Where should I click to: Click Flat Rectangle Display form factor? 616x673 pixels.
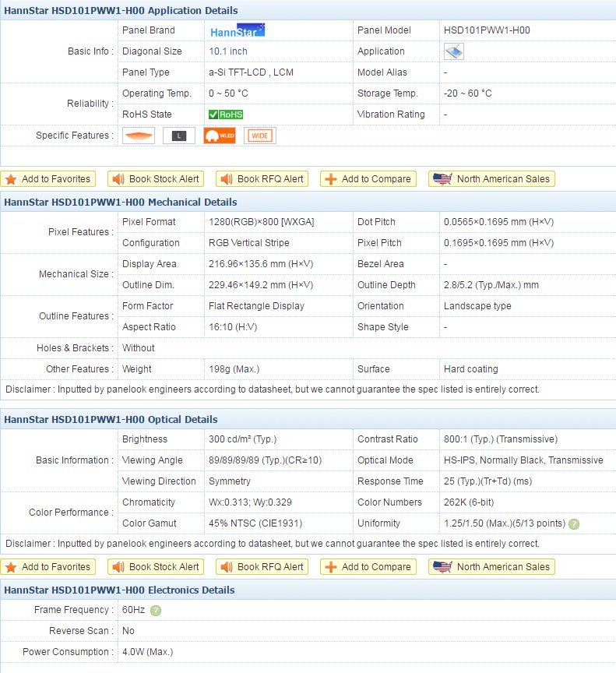[256, 306]
